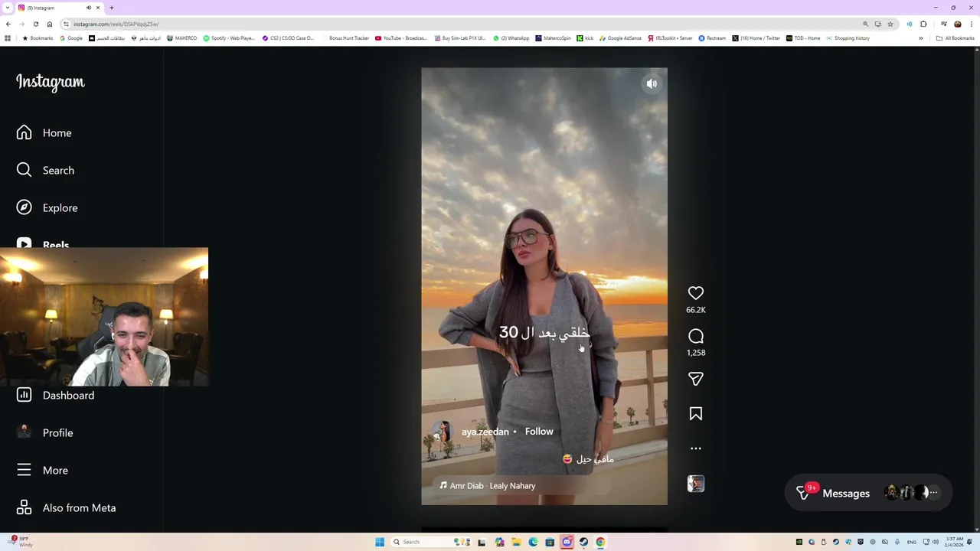The height and width of the screenshot is (551, 980).
Task: Follow aya.zeedan
Action: [x=539, y=432]
